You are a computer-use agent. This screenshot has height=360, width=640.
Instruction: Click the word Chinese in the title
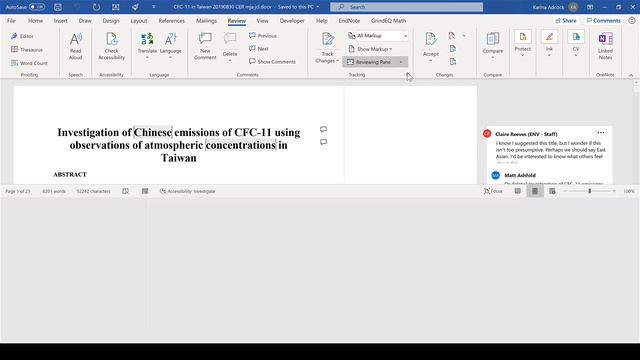pyautogui.click(x=153, y=132)
